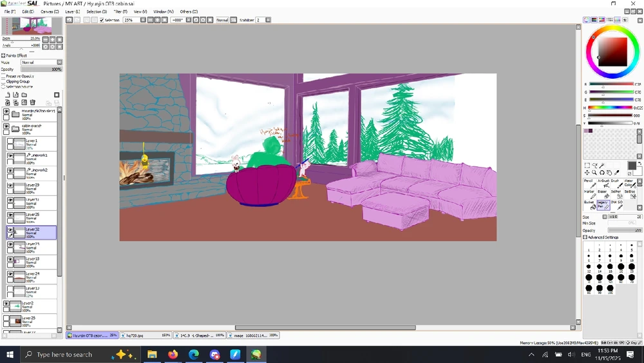The width and height of the screenshot is (644, 363).
Task: Click the Normal mode button in toolbar
Action: [x=222, y=20]
